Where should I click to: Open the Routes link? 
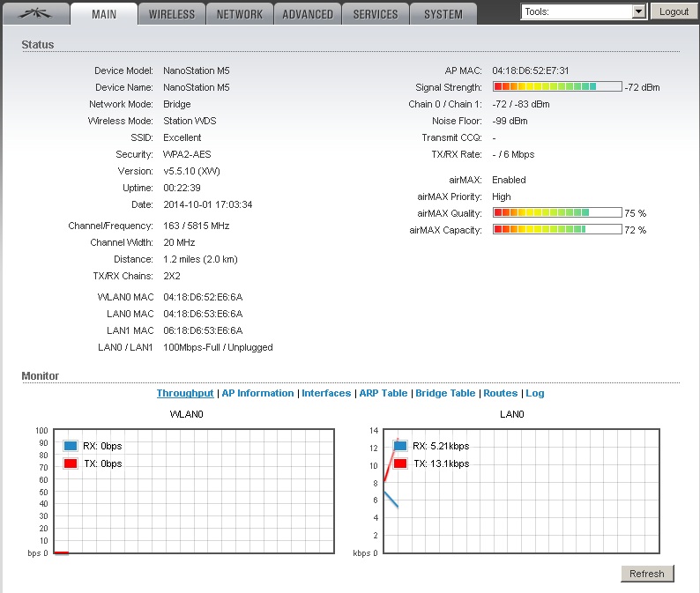click(x=500, y=393)
